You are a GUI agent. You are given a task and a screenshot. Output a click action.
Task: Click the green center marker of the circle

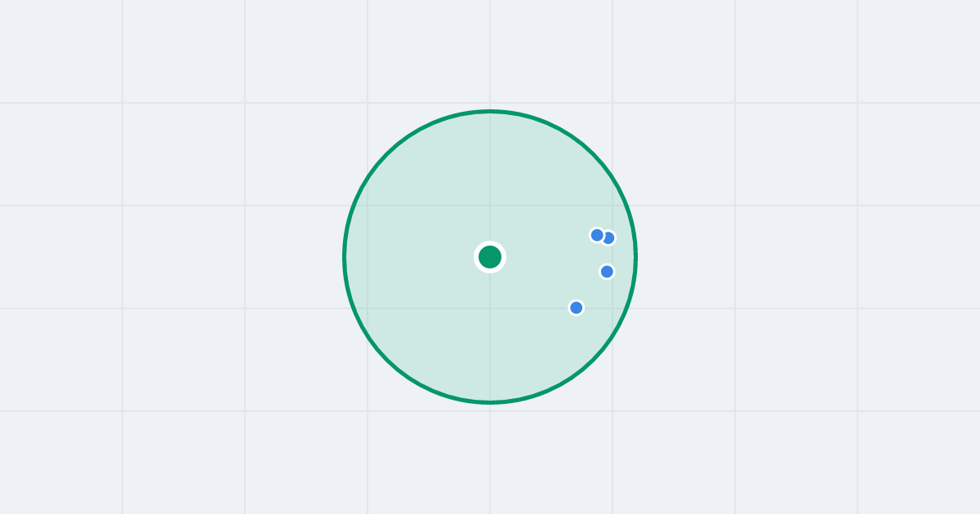click(x=490, y=257)
